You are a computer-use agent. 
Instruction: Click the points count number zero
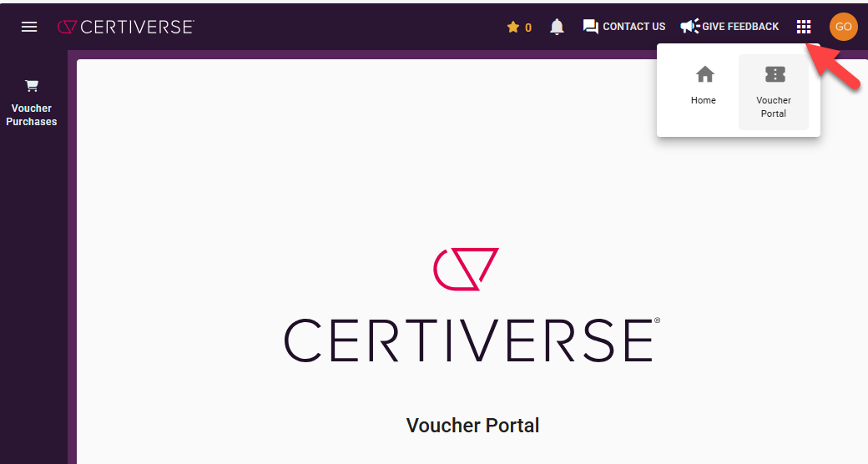(528, 28)
